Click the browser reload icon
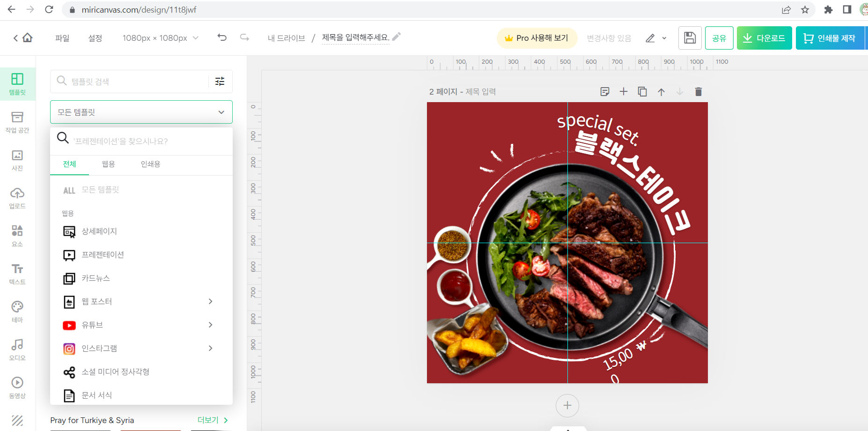 (x=49, y=9)
